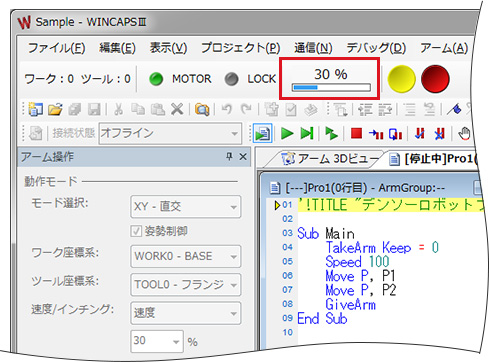Toggle the program debug mode icon
This screenshot has height=362, width=489.
[x=262, y=133]
